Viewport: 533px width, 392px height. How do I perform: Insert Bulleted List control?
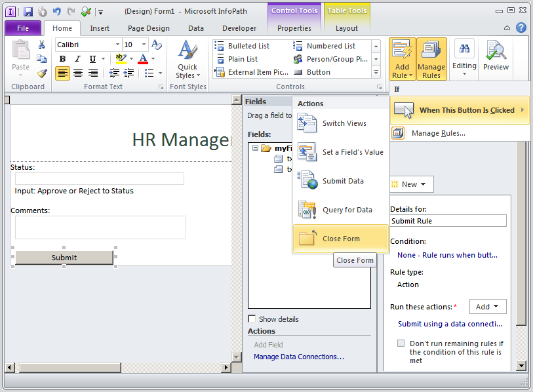242,46
